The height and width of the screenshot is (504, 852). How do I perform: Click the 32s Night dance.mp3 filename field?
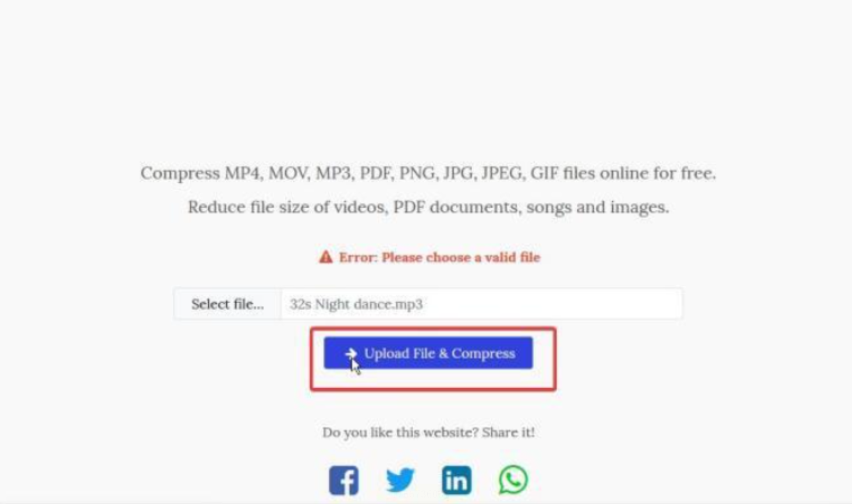coord(481,304)
